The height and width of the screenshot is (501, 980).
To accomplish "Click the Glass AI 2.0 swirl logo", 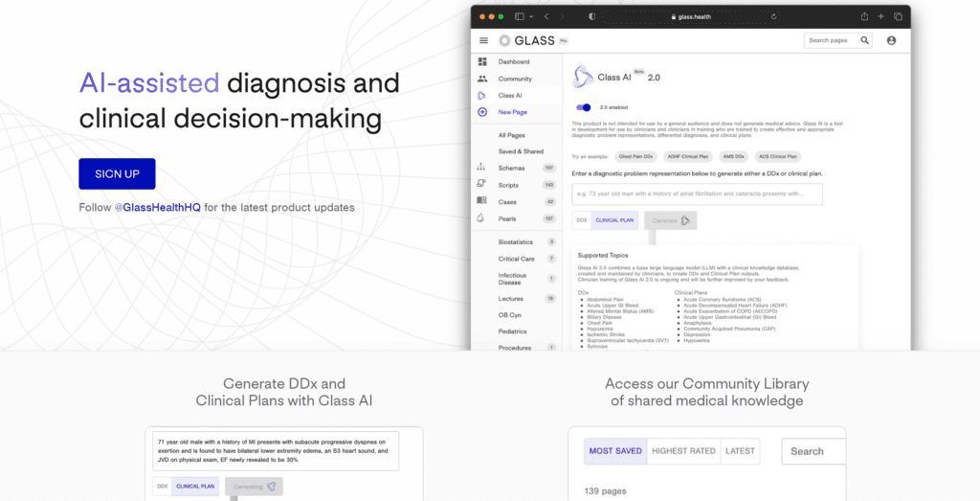I will pos(583,77).
